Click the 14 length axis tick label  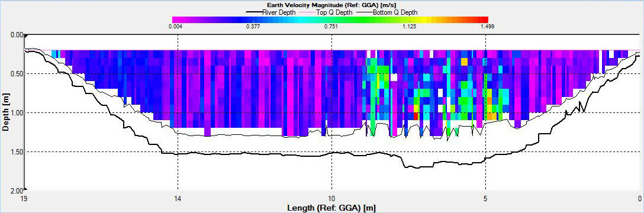178,199
